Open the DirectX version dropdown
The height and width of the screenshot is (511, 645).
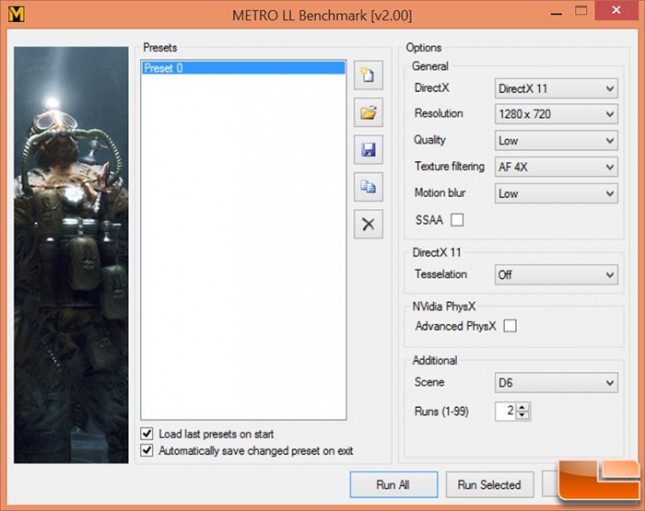click(556, 88)
